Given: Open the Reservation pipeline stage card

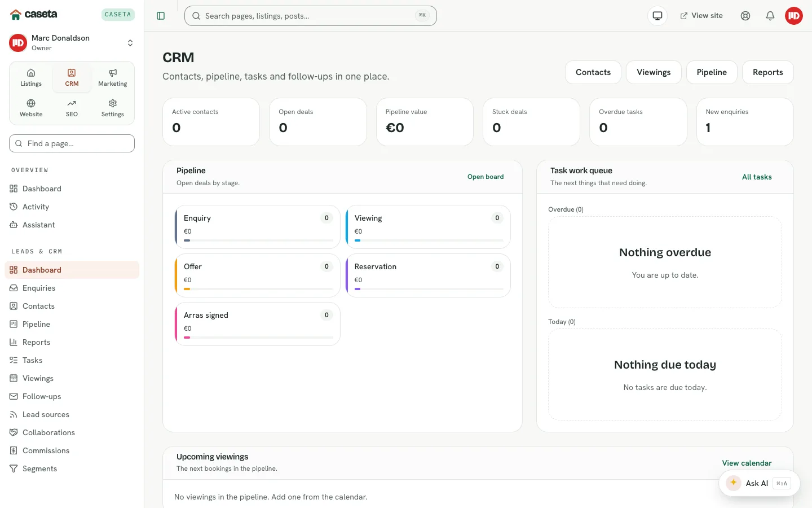Looking at the screenshot, I should point(428,275).
